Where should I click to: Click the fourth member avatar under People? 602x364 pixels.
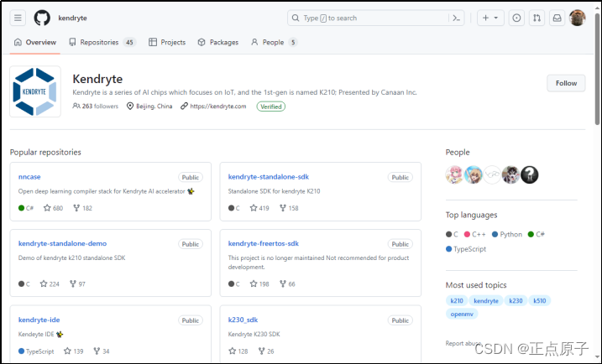510,175
